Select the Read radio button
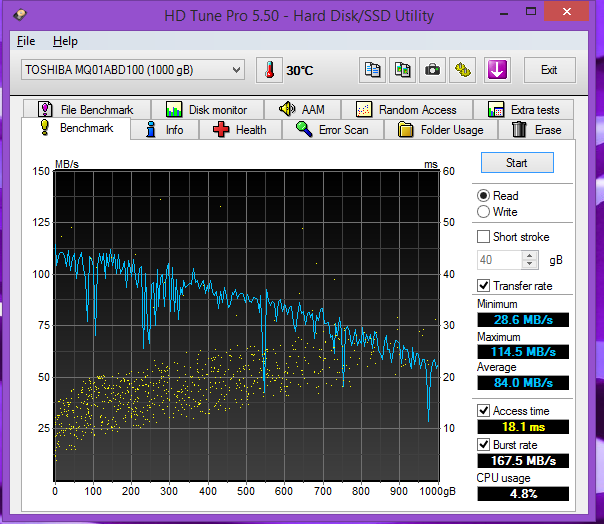This screenshot has width=604, height=524. [x=483, y=196]
